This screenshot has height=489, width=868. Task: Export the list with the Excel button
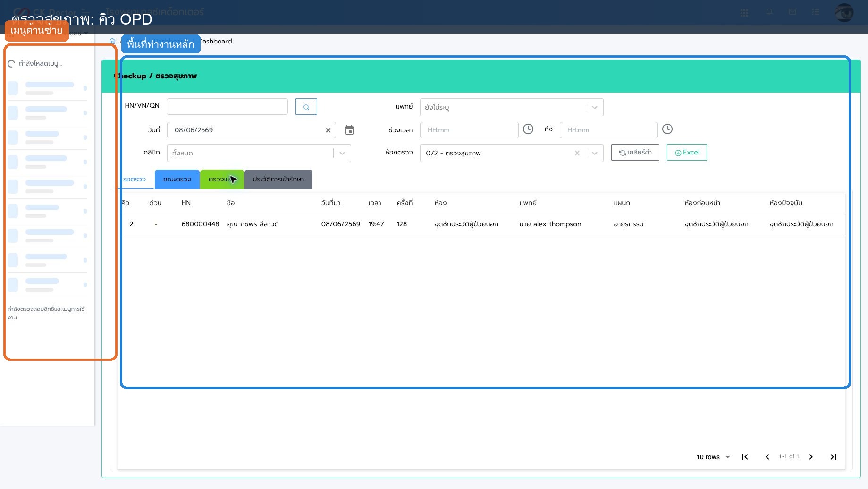[687, 152]
